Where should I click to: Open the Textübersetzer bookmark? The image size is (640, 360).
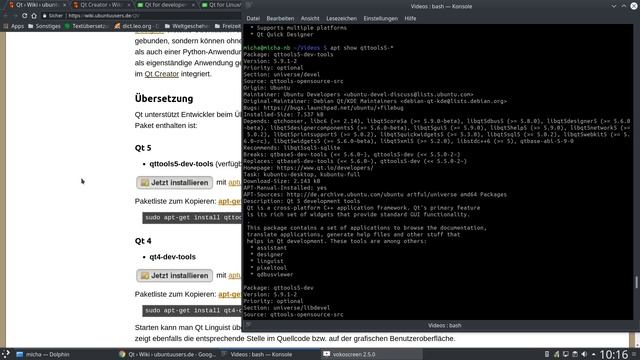click(86, 26)
